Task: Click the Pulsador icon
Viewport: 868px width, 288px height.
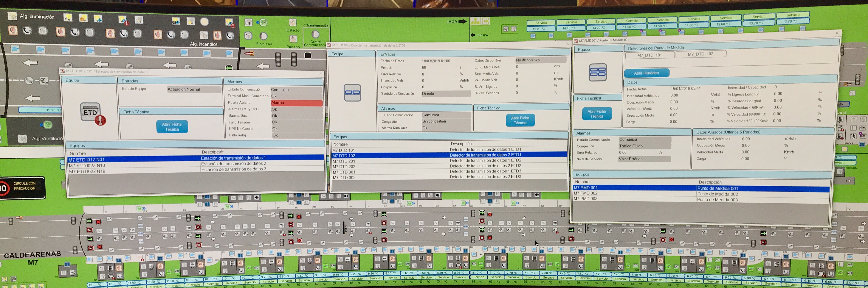Action: point(293,39)
